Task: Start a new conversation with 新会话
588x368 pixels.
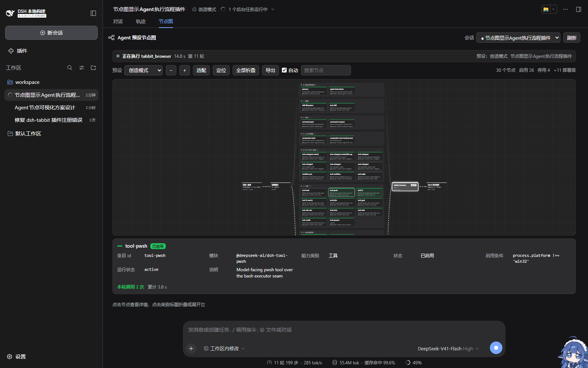Action: tap(51, 33)
